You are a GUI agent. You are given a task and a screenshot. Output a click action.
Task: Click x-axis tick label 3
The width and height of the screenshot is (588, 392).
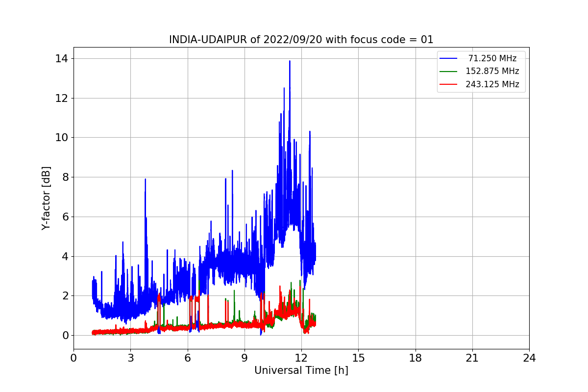[x=130, y=358]
